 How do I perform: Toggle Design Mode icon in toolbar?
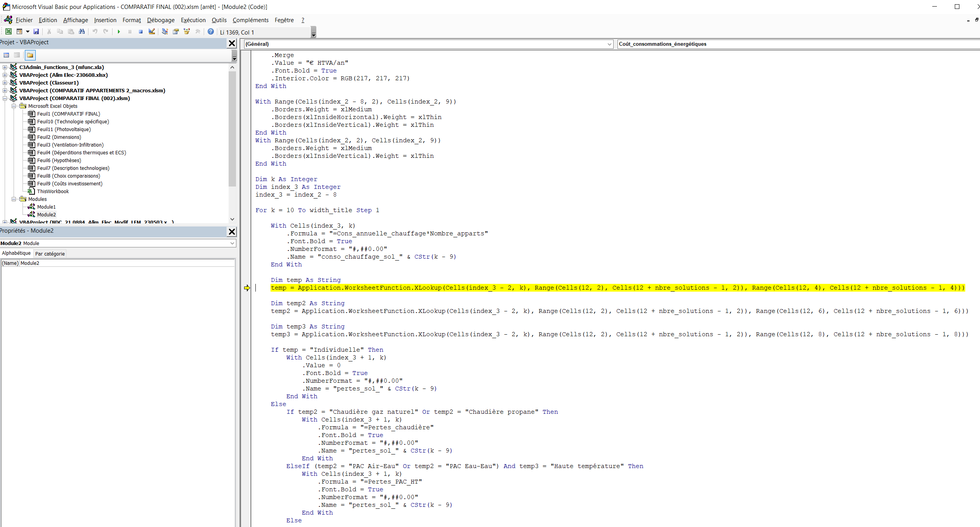(x=152, y=32)
